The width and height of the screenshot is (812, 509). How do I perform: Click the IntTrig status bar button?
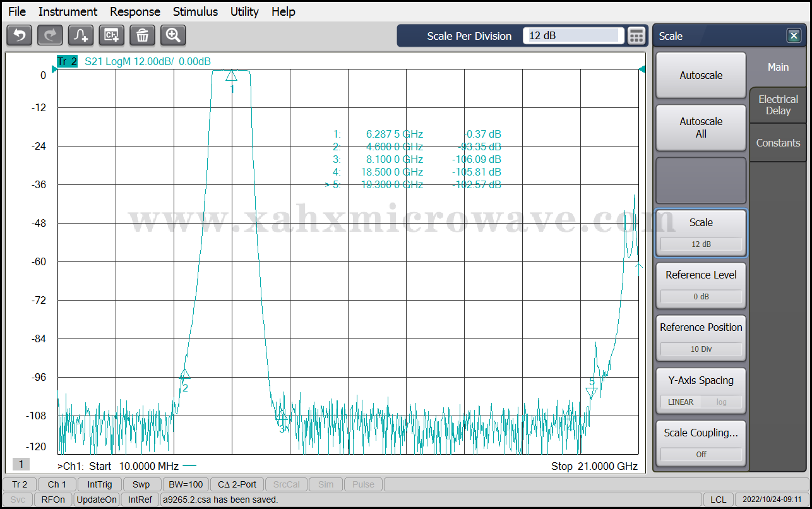100,484
